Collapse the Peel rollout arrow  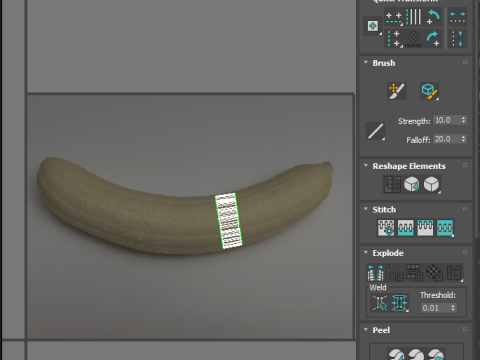tap(366, 329)
